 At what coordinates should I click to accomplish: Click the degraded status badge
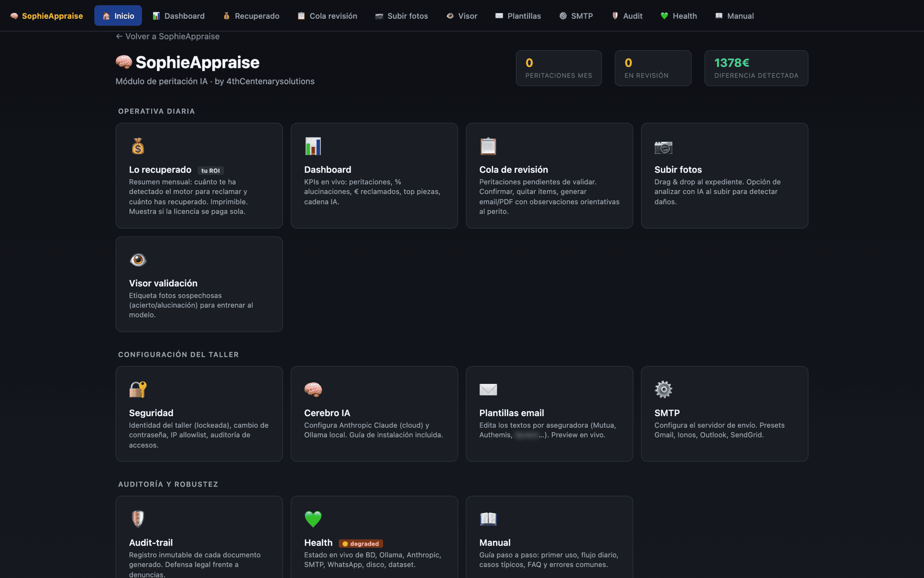pyautogui.click(x=361, y=543)
